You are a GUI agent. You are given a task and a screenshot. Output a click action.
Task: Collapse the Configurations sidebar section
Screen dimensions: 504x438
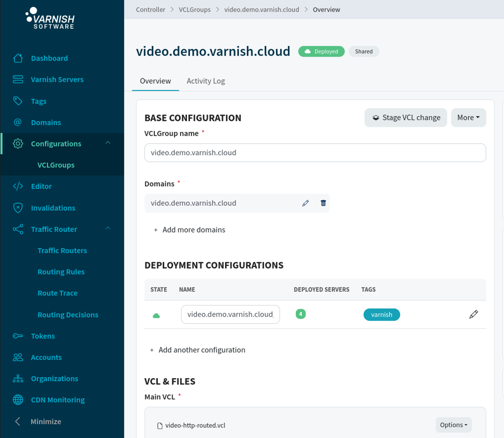(108, 143)
